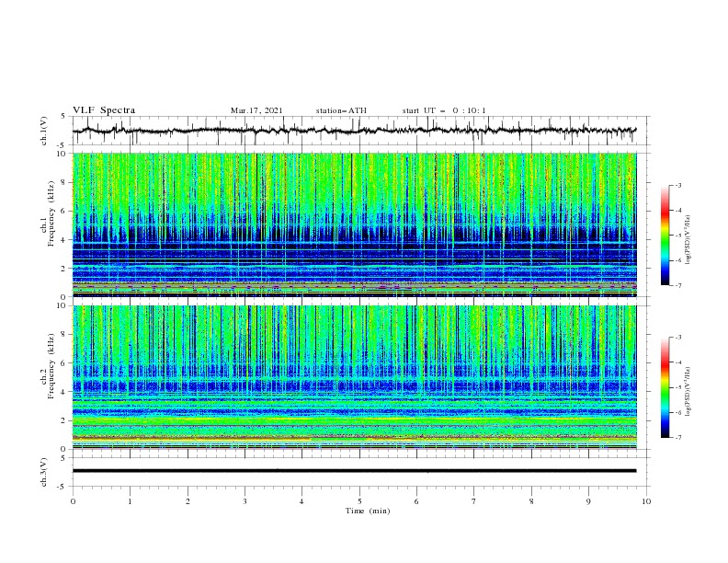728x563 pixels.
Task: Click the ch.3 flat black trace
Action: (x=354, y=471)
